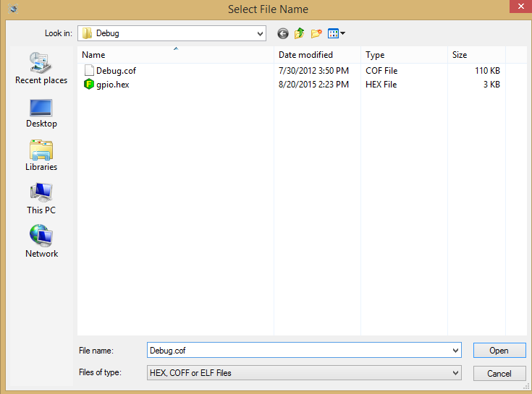Select the Debug.cof file name

116,71
